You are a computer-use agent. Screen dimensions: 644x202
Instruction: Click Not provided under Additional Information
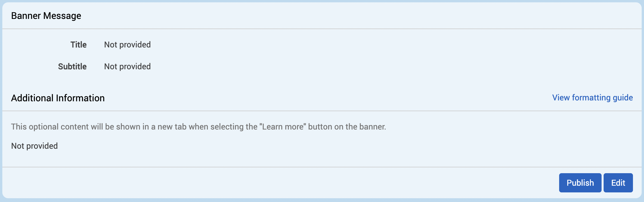pyautogui.click(x=34, y=146)
